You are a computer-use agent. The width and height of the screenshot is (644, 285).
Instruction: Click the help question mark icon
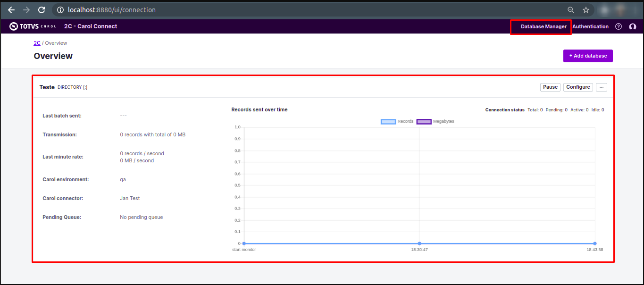pyautogui.click(x=619, y=26)
